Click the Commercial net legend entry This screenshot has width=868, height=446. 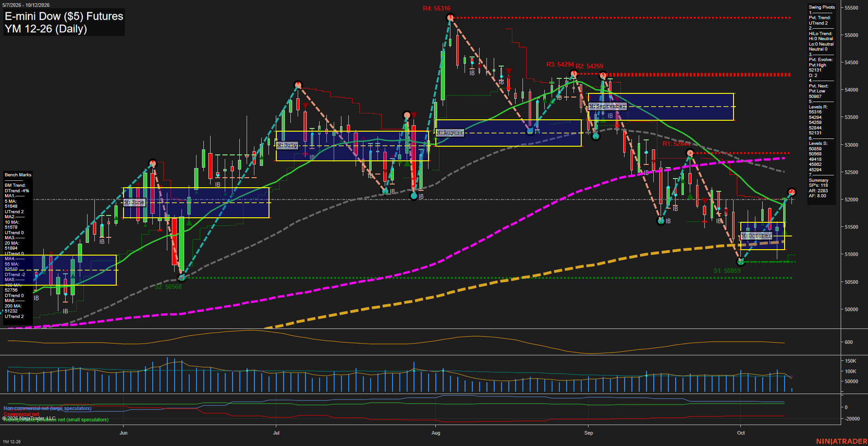21,414
